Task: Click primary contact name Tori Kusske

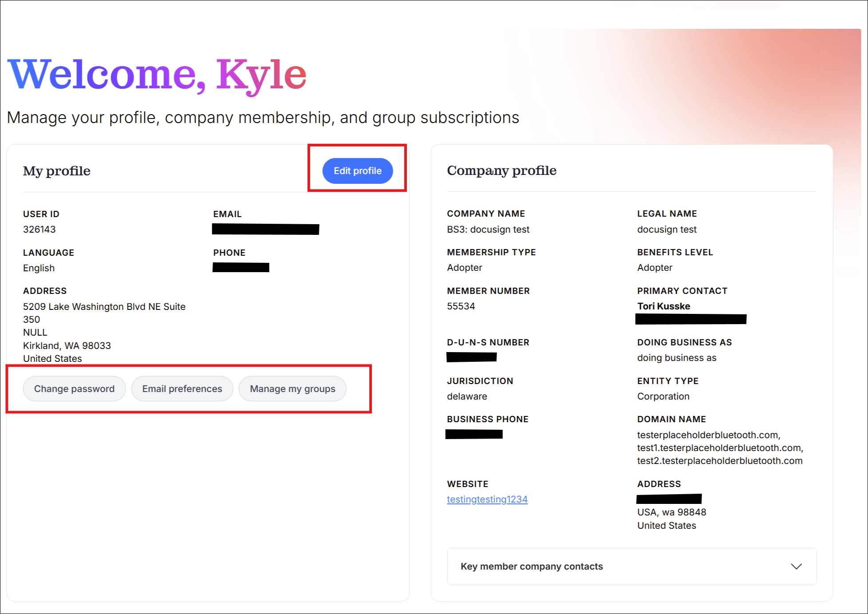Action: click(663, 306)
